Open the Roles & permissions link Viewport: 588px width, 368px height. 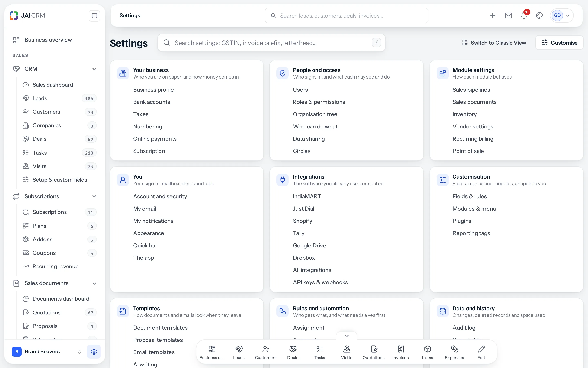(319, 102)
